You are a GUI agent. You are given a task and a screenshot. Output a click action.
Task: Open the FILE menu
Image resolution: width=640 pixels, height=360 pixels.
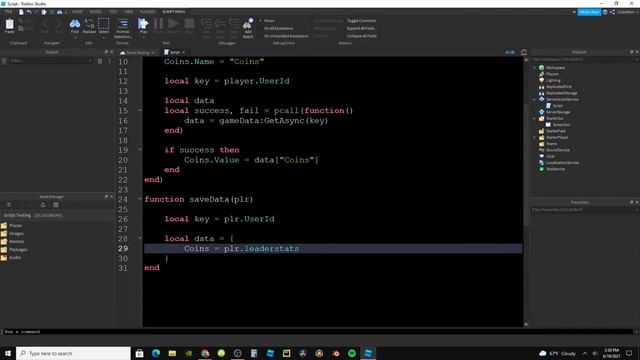pyautogui.click(x=8, y=12)
